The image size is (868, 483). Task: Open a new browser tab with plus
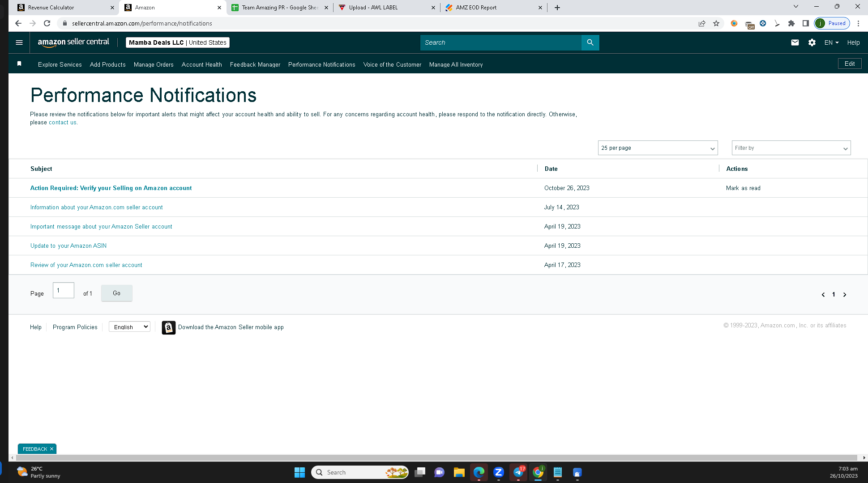557,8
